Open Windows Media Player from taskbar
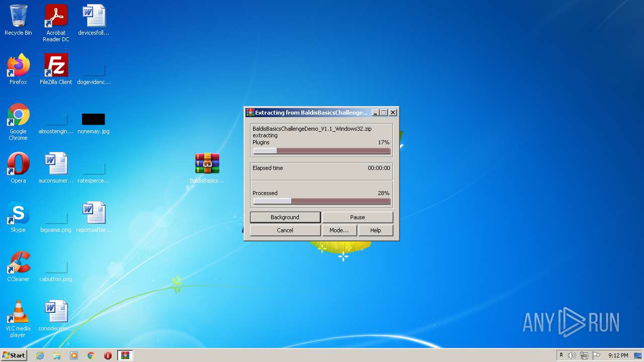Screen dimensions: 644x362 (74, 355)
